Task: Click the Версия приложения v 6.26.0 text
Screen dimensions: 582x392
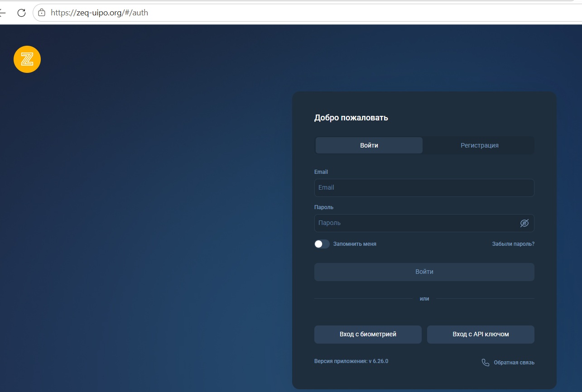Action: pos(351,361)
